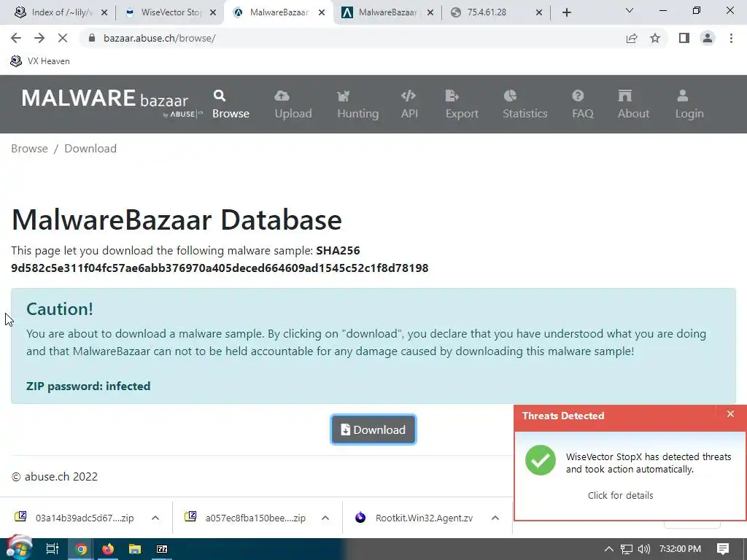Open downloaded 03a14b39adc5d67 zip
This screenshot has width=747, height=560.
click(x=75, y=518)
